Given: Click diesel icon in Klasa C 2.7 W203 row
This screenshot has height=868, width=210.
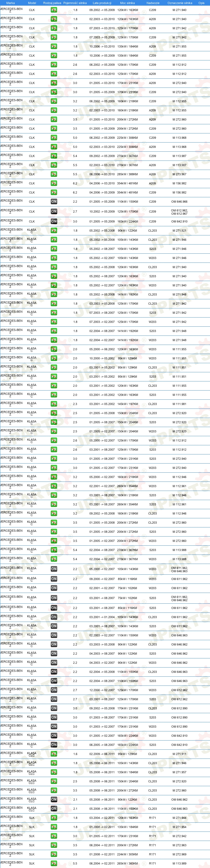Looking at the screenshot, I should [54, 690].
